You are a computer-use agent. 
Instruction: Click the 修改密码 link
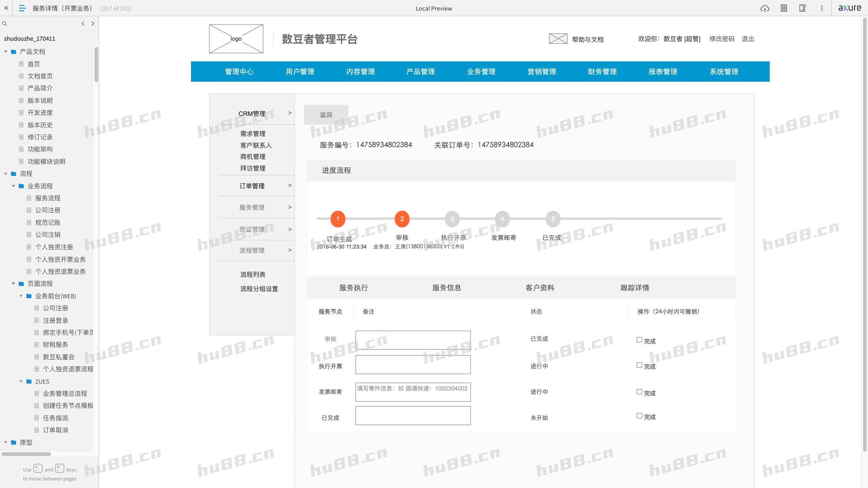pyautogui.click(x=721, y=39)
